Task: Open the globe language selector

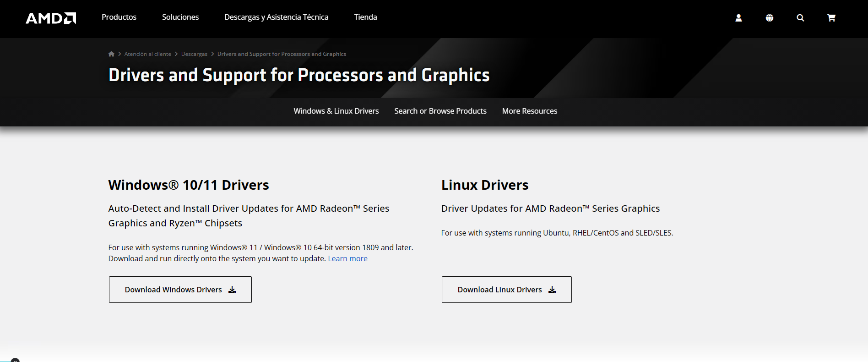Action: [770, 18]
